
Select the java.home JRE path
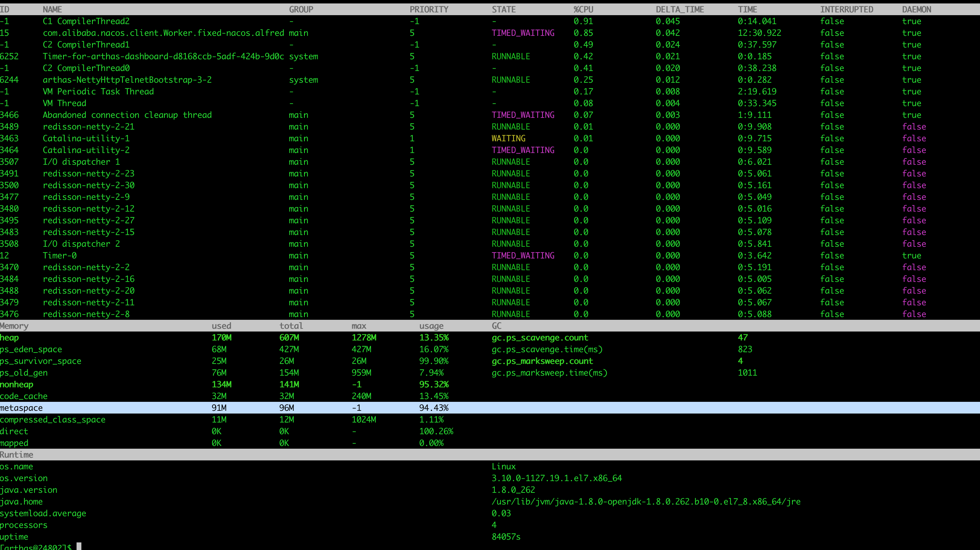click(646, 502)
